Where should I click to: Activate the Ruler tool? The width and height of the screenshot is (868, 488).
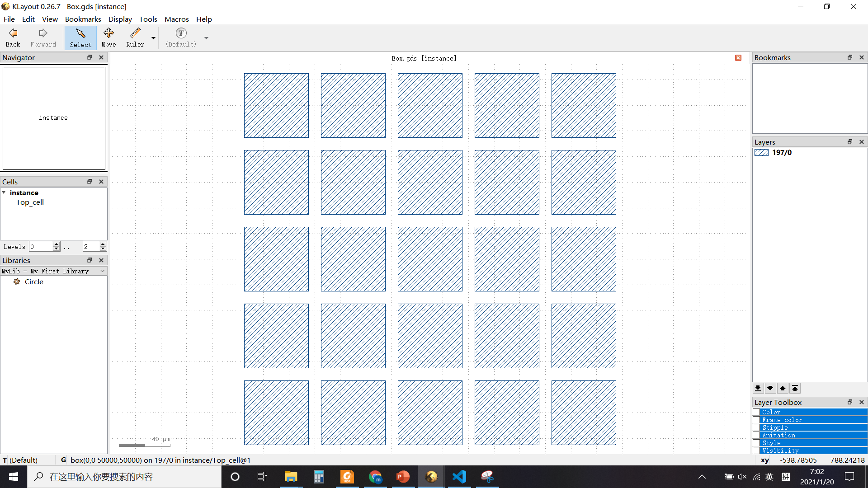point(135,38)
